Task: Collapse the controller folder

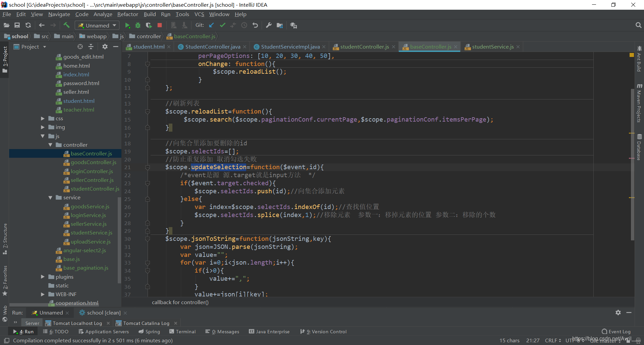Action: [50, 145]
